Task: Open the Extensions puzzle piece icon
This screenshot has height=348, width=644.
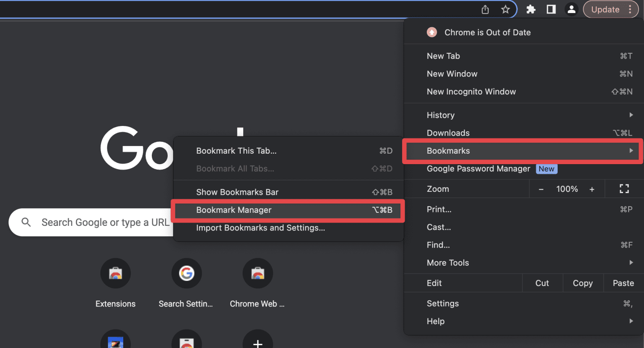Action: pos(530,9)
